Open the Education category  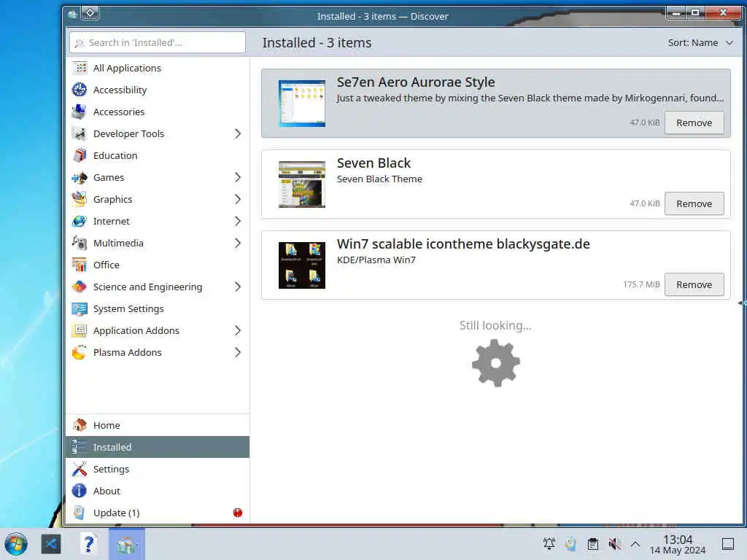pyautogui.click(x=158, y=156)
